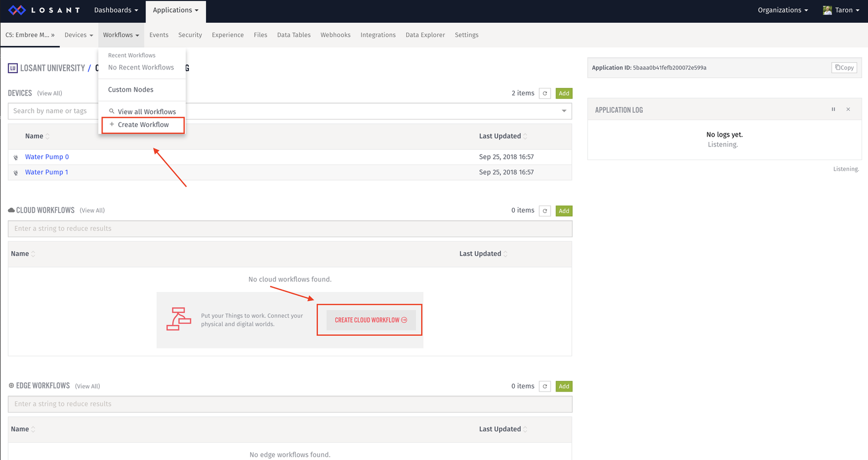View all devices link
868x460 pixels.
pyautogui.click(x=49, y=93)
